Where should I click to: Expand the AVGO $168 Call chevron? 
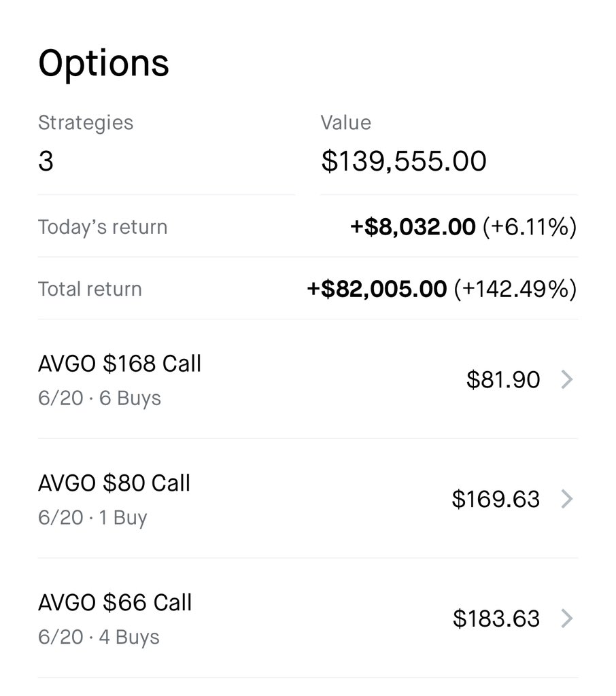(566, 379)
